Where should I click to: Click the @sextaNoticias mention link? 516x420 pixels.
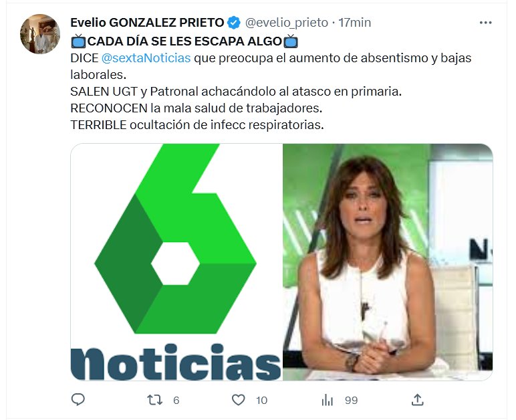click(x=146, y=58)
